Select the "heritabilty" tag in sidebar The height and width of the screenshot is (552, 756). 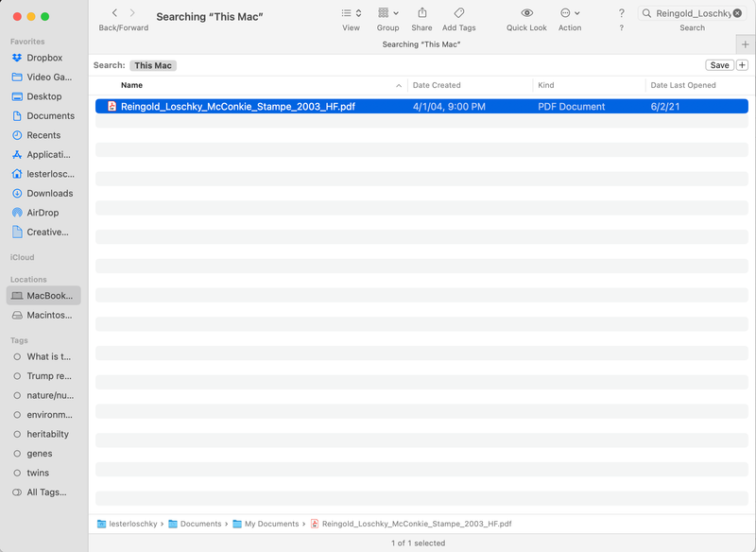click(x=47, y=434)
